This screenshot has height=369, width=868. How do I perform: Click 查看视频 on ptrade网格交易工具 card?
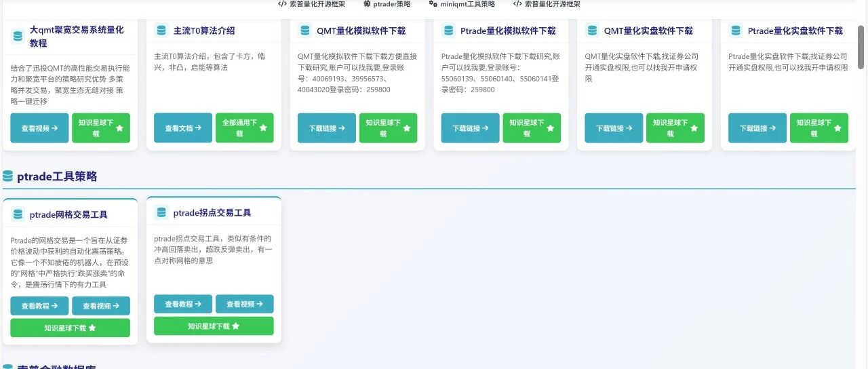coord(100,306)
